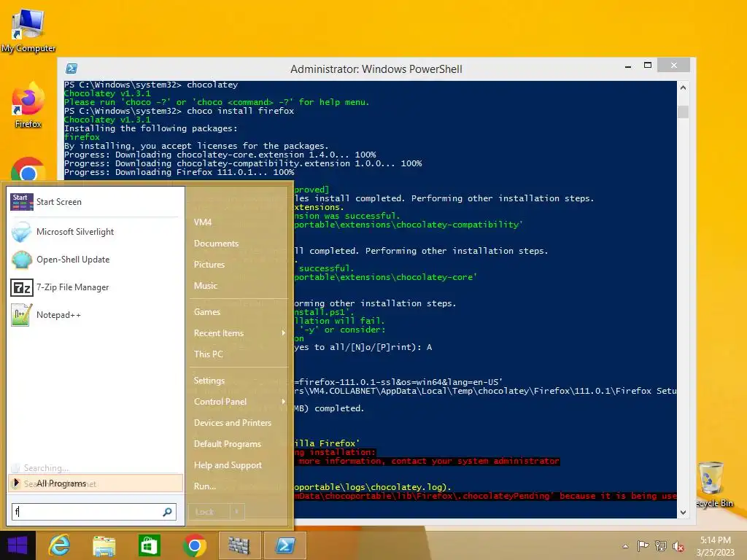The image size is (747, 560).
Task: Expand Recent Items submenu arrow
Action: point(284,332)
